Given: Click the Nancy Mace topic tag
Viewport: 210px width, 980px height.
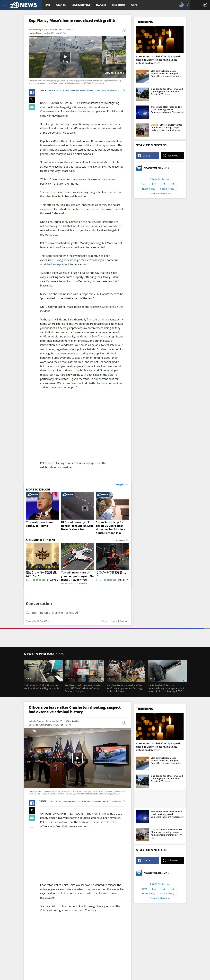Looking at the screenshot, I should (x=54, y=90).
